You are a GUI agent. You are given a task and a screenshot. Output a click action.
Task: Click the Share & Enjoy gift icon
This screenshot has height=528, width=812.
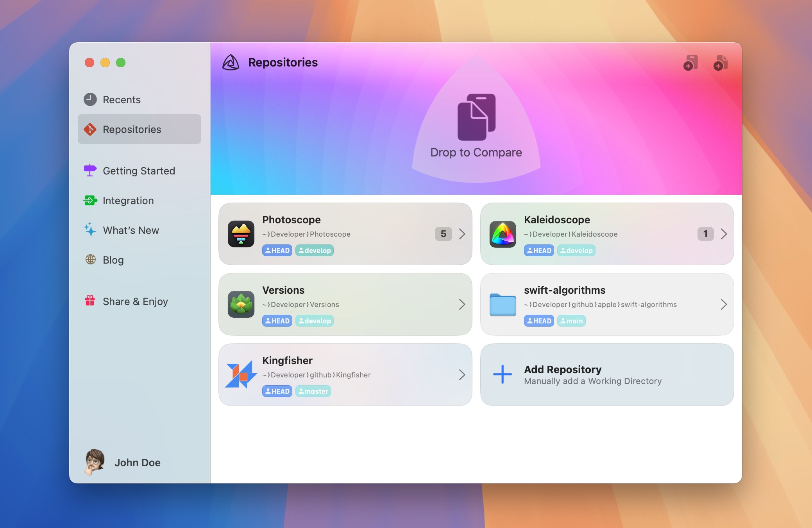point(90,300)
